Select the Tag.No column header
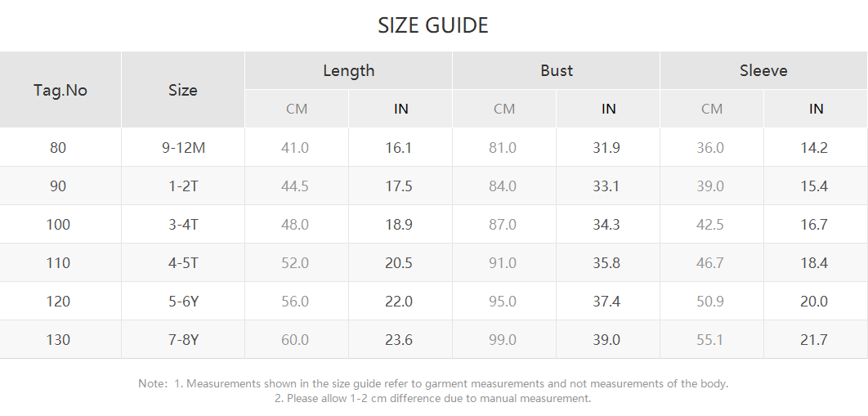 click(60, 90)
